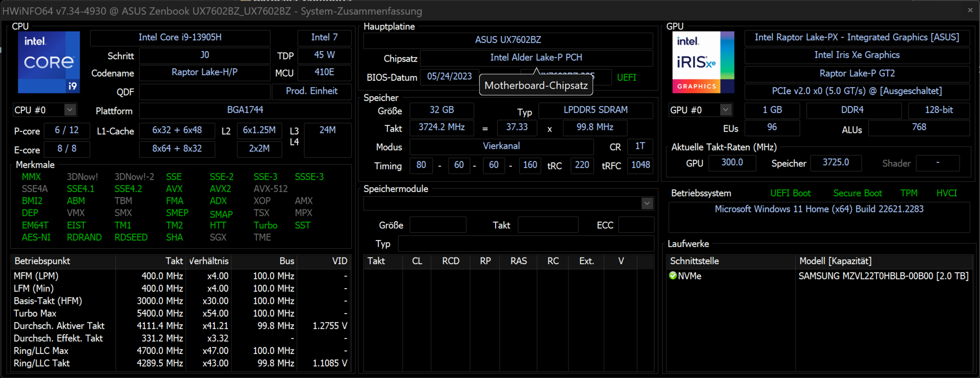The height and width of the screenshot is (378, 980).
Task: Click the empty QDF field
Action: [x=205, y=92]
